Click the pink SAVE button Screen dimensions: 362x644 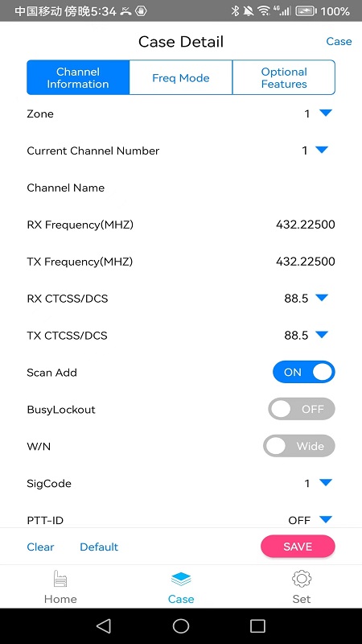[x=298, y=547]
